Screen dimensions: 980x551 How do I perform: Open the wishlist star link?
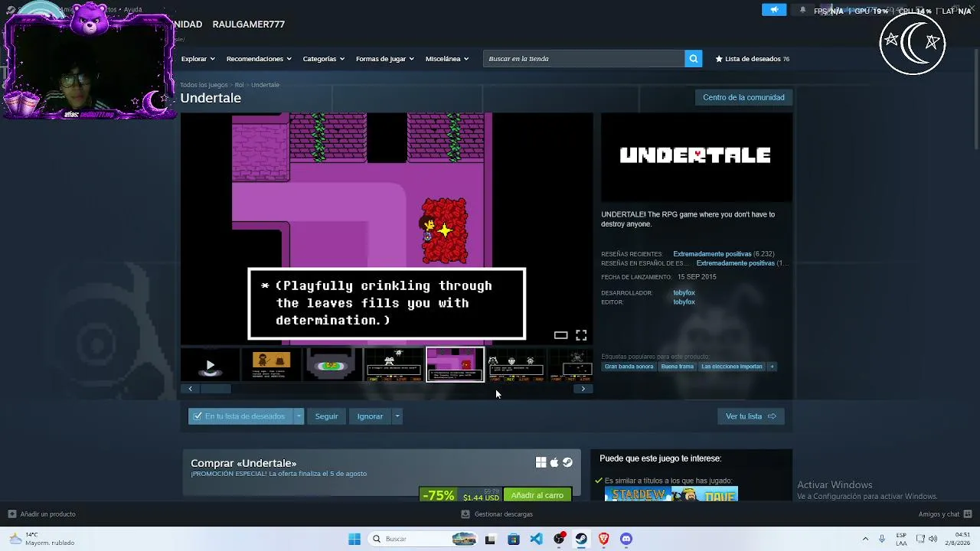pyautogui.click(x=752, y=59)
